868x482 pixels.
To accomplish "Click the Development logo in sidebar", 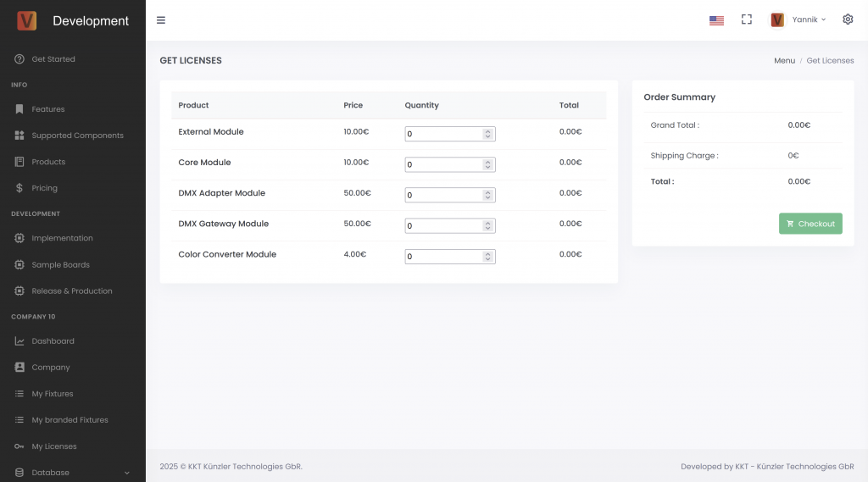I will [27, 20].
